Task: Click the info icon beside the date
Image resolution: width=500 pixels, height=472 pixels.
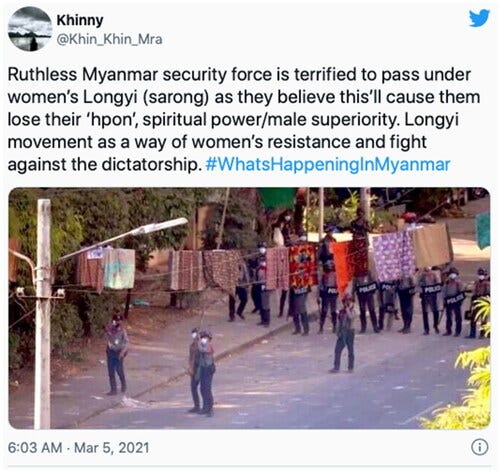Action: (480, 447)
